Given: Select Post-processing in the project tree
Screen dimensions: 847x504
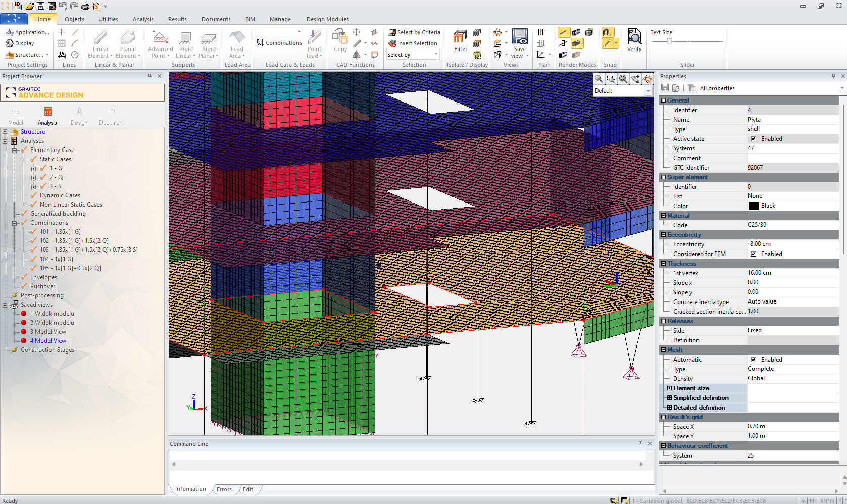Looking at the screenshot, I should 42,295.
